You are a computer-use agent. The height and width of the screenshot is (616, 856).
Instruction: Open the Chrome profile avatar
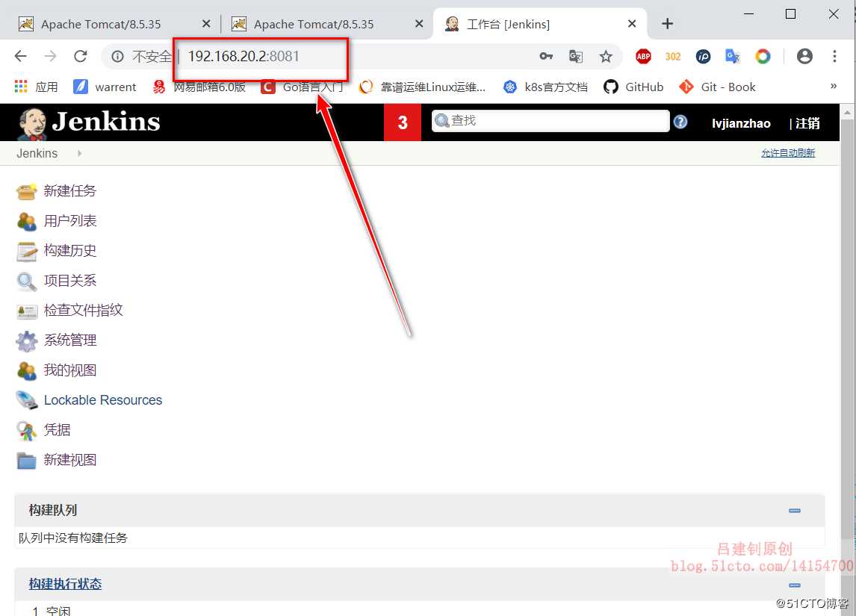tap(804, 56)
